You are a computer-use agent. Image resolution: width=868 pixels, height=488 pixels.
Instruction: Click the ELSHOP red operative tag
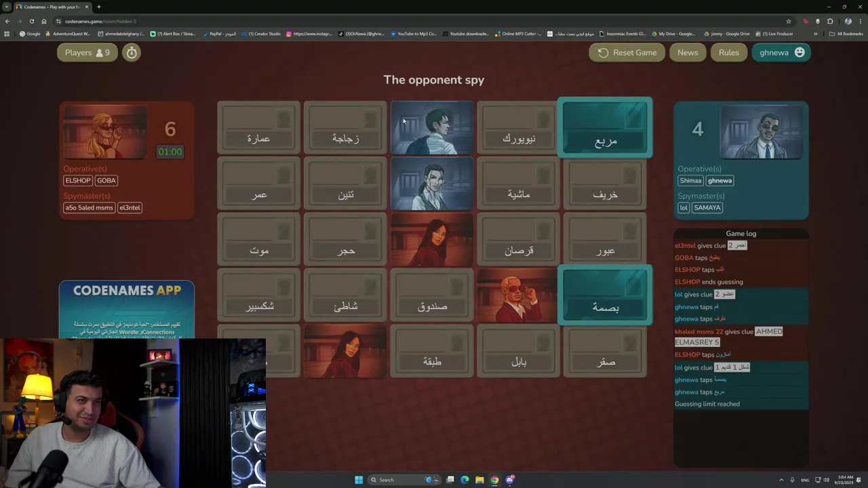coord(78,180)
